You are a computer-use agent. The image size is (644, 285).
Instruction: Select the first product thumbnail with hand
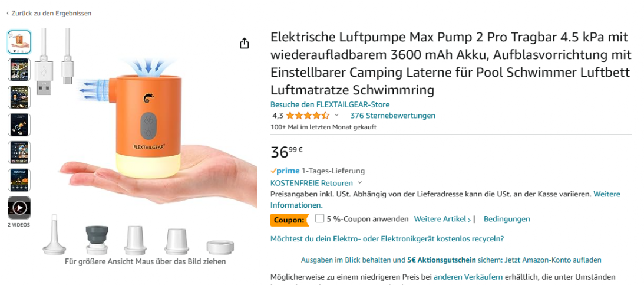pos(19,42)
